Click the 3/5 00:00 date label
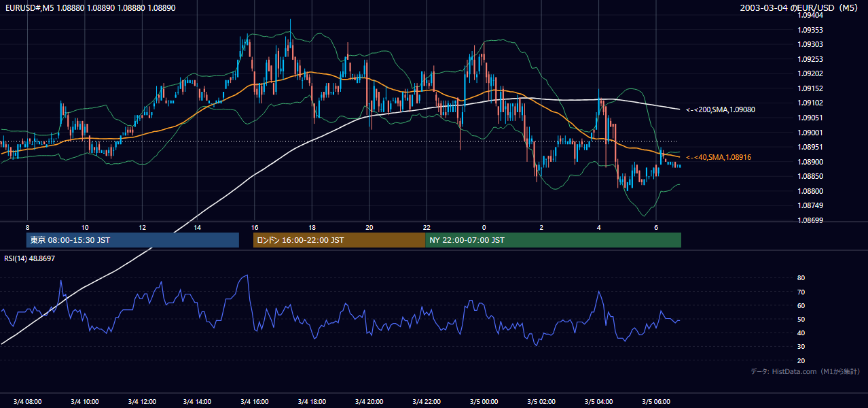Image resolution: width=868 pixels, height=408 pixels. (484, 401)
